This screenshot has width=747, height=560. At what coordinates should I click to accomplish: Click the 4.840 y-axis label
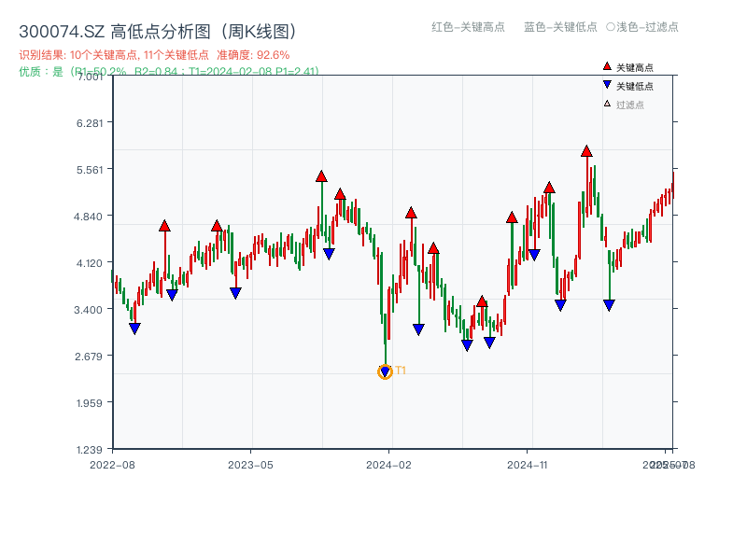(88, 217)
